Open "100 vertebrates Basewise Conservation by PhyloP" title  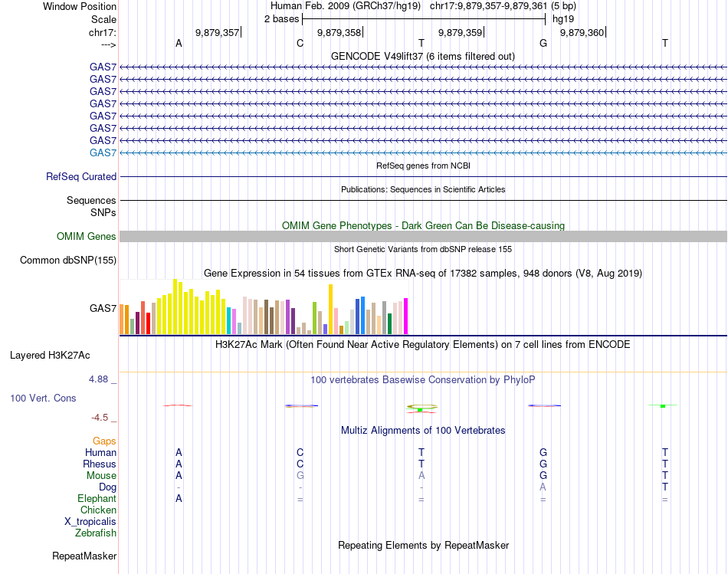pos(423,380)
